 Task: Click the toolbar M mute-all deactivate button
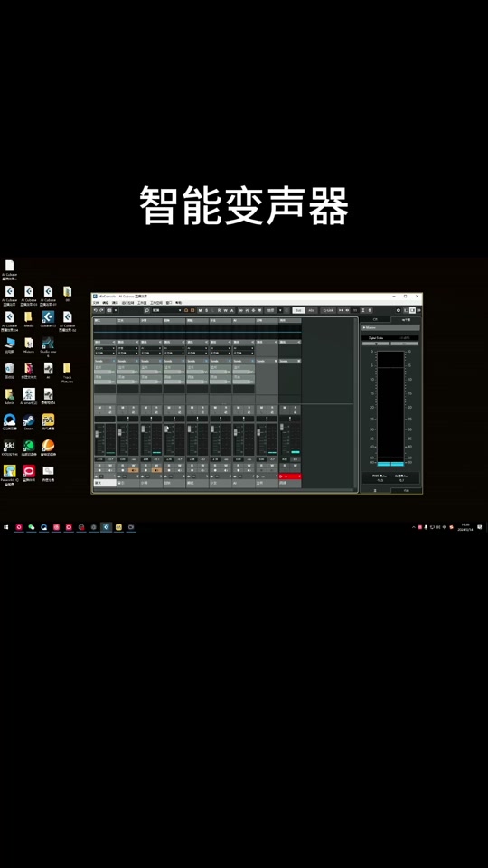[x=201, y=310]
